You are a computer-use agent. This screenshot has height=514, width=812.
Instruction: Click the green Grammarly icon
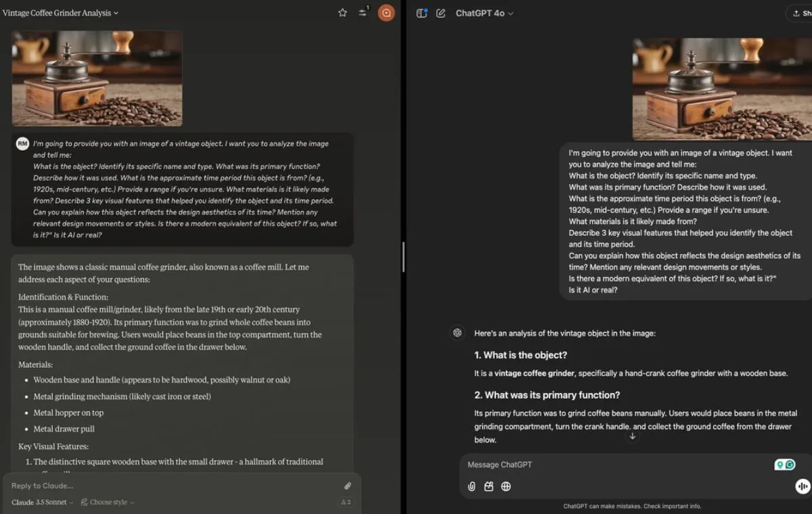point(790,465)
